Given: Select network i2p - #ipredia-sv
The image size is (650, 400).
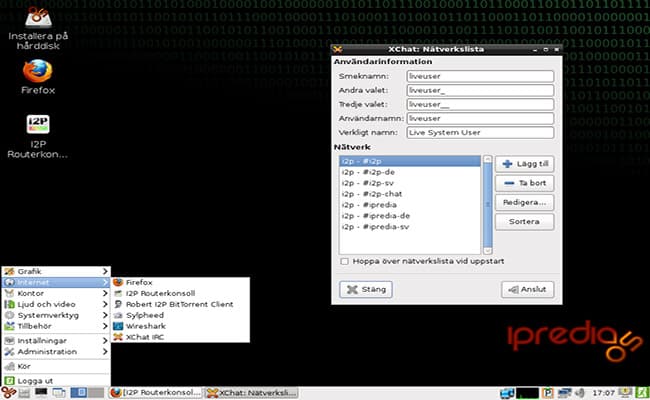Looking at the screenshot, I should point(410,227).
